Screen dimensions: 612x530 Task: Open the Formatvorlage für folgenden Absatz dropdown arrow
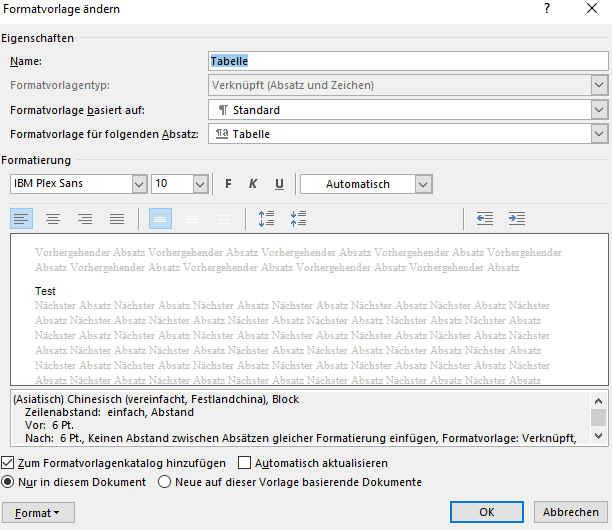tap(599, 134)
